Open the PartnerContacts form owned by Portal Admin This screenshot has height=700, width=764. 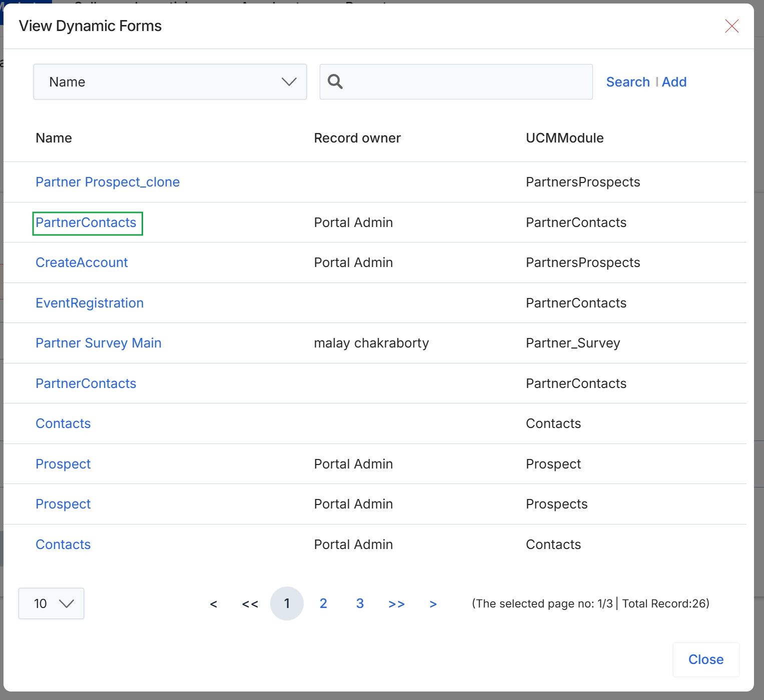click(x=86, y=222)
